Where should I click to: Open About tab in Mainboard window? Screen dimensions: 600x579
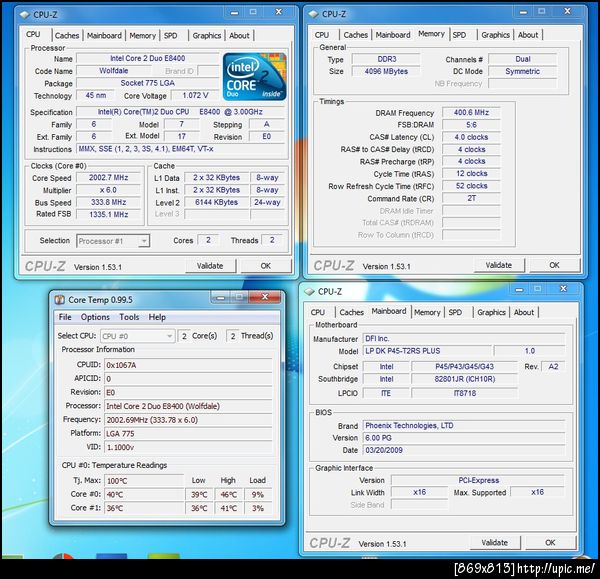[523, 312]
